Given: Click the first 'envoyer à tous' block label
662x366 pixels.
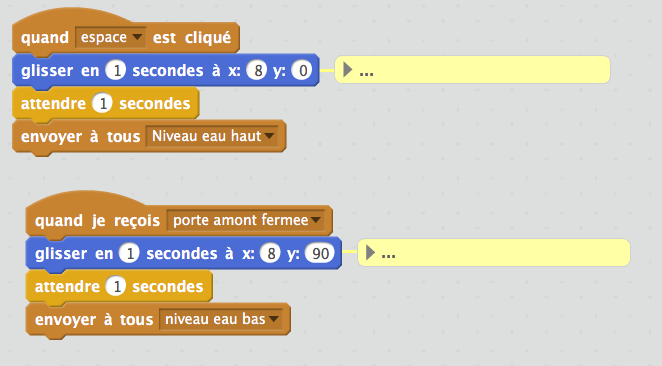Looking at the screenshot, I should (x=80, y=136).
